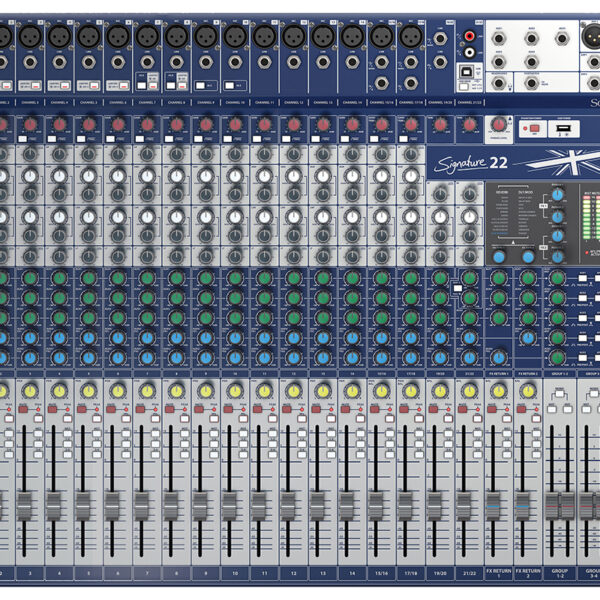The height and width of the screenshot is (600, 600).
Task: Toggle the white button below the USB type-B port
Action: coord(463,86)
